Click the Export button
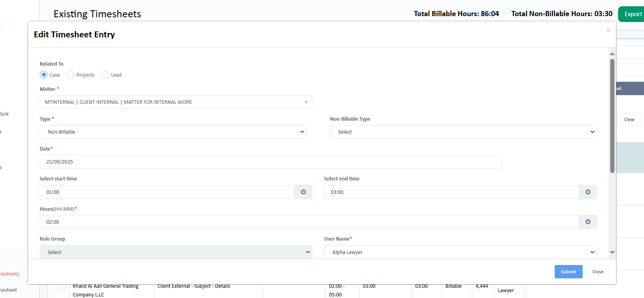This screenshot has width=644, height=298. click(x=632, y=14)
